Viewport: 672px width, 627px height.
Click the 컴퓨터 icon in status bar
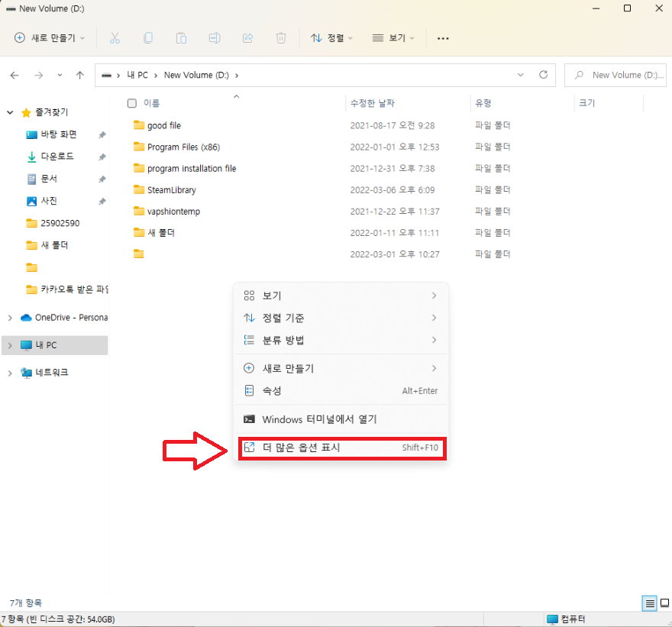pos(552,619)
